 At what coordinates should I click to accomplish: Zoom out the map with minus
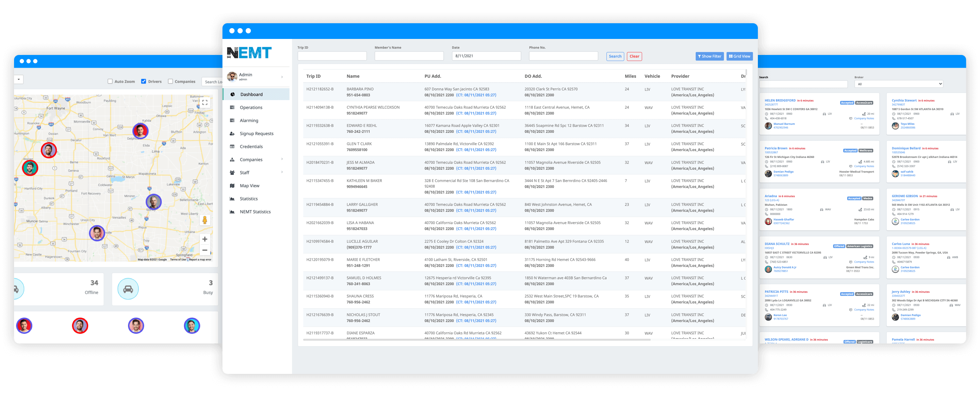point(205,250)
